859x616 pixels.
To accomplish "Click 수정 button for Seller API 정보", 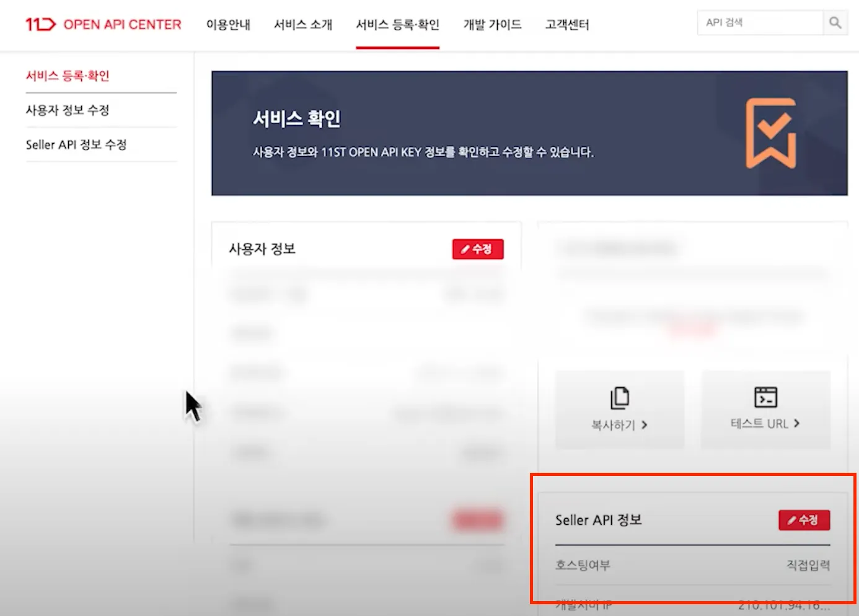I will (804, 520).
